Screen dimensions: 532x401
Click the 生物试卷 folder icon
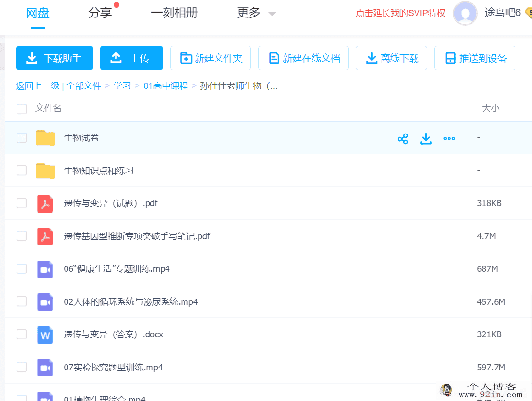46,138
